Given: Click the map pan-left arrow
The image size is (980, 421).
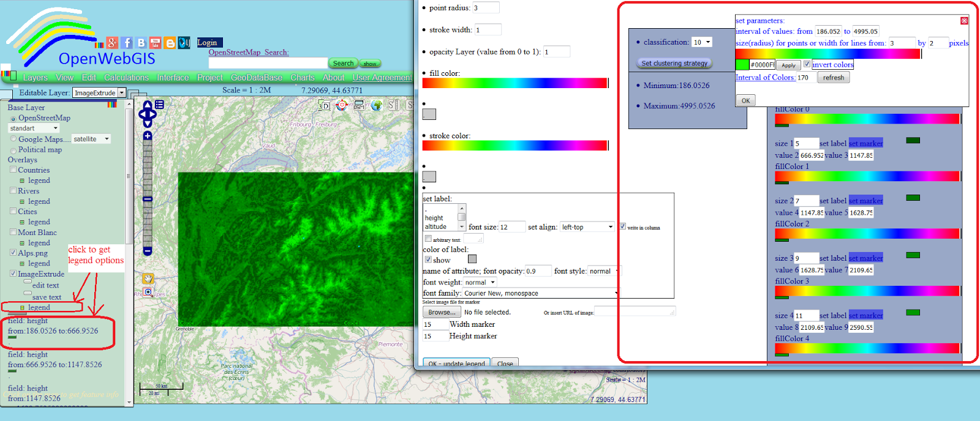Looking at the screenshot, I should (142, 114).
